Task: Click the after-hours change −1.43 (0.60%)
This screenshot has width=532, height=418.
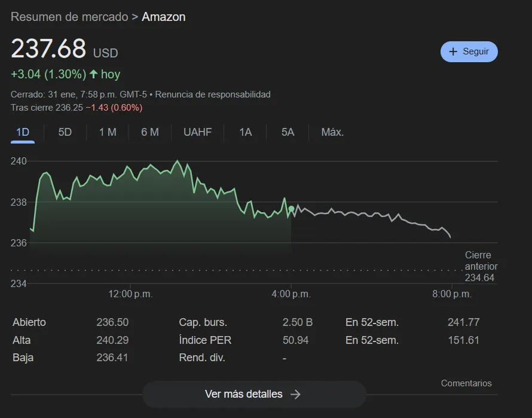Action: point(114,108)
